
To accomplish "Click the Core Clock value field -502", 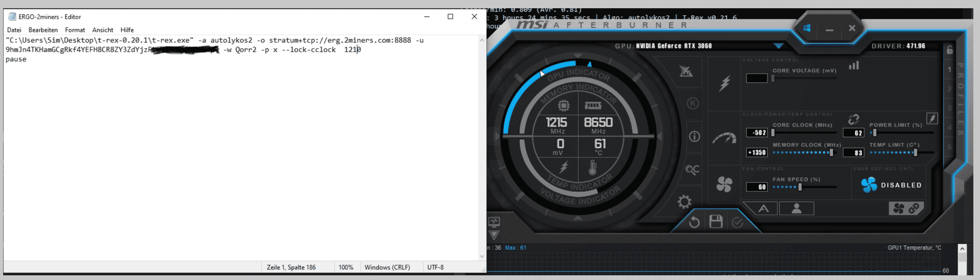I will click(757, 133).
